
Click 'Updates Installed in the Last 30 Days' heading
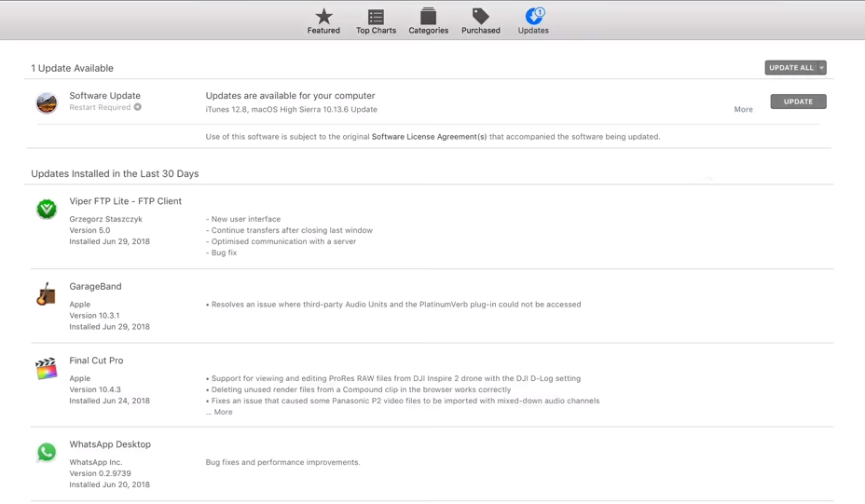[x=115, y=173]
